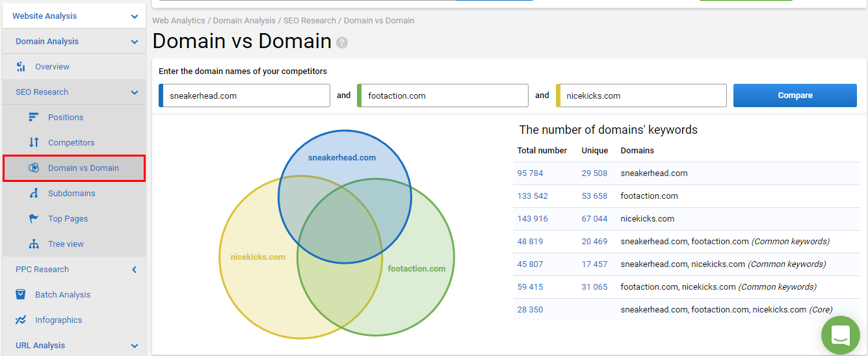The image size is (868, 356).
Task: Click the Compare button
Action: click(x=795, y=95)
